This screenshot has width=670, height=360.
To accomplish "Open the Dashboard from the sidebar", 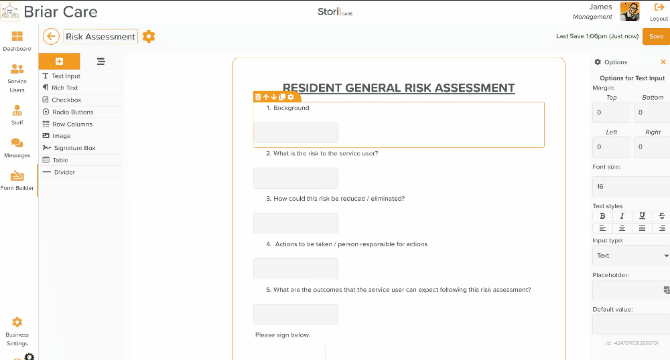I will tap(17, 41).
